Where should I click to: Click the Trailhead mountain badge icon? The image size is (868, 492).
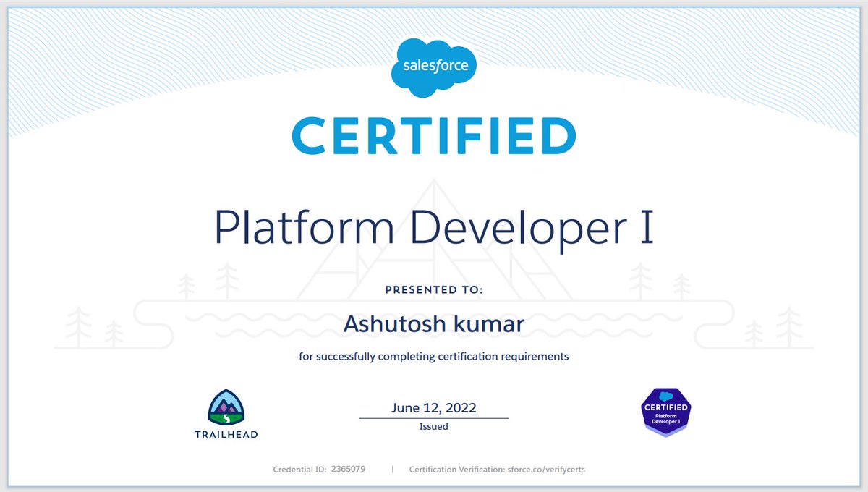pos(226,407)
